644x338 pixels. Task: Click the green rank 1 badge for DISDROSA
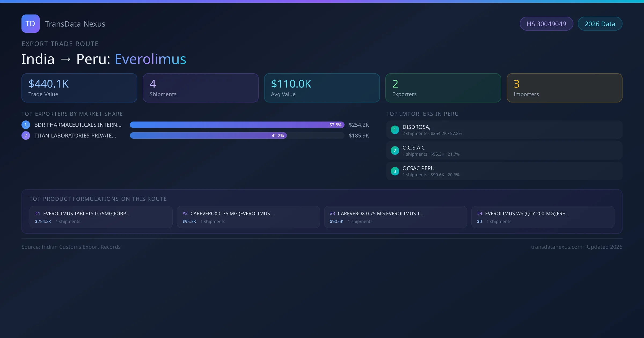pyautogui.click(x=395, y=130)
